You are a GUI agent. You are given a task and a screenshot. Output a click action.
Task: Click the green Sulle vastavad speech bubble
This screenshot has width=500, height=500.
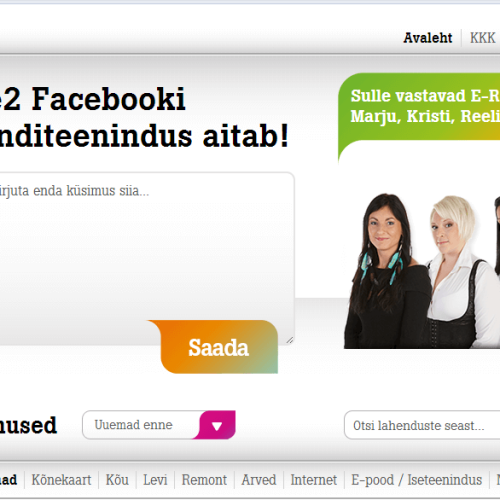[x=419, y=112]
